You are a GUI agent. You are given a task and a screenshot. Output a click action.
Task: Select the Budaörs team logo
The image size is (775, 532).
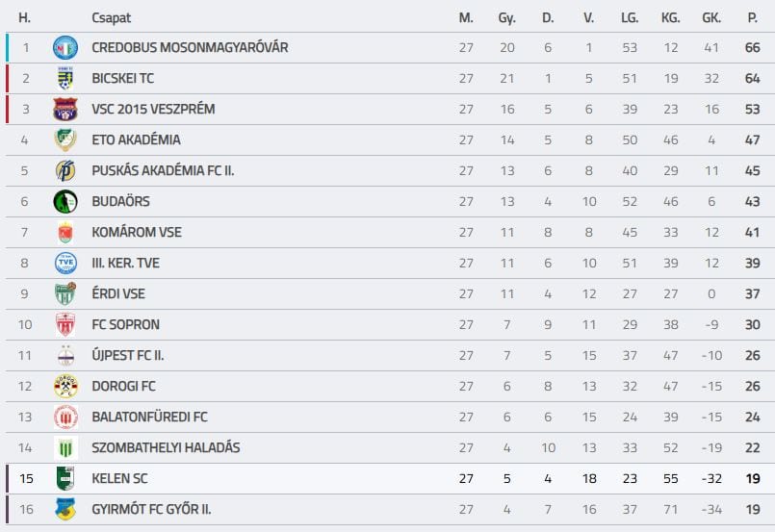65,201
